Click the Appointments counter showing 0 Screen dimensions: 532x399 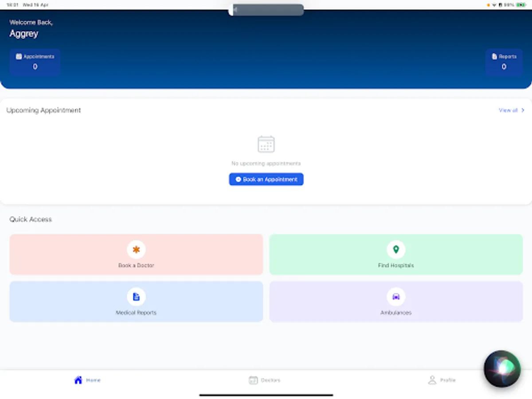point(35,66)
